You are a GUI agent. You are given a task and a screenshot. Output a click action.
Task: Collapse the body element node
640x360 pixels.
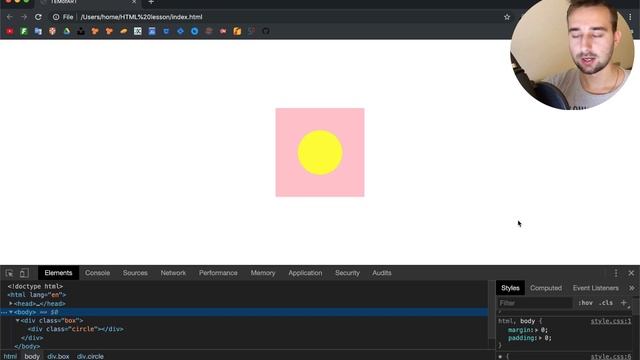coord(11,312)
